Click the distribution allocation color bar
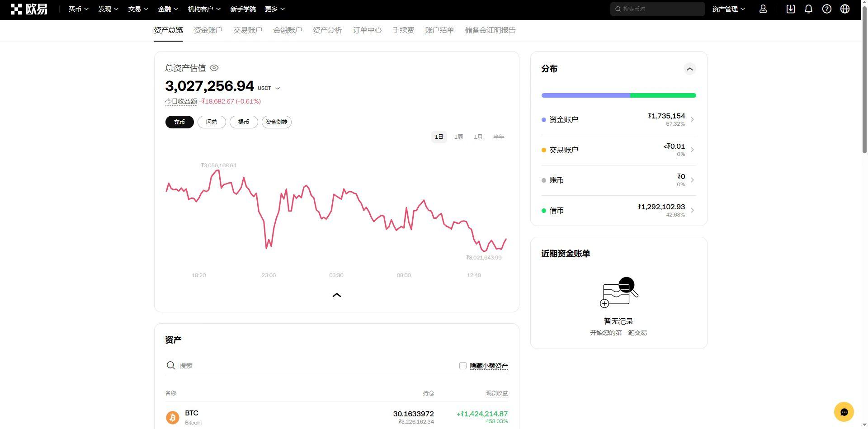This screenshot has height=429, width=868. (618, 95)
